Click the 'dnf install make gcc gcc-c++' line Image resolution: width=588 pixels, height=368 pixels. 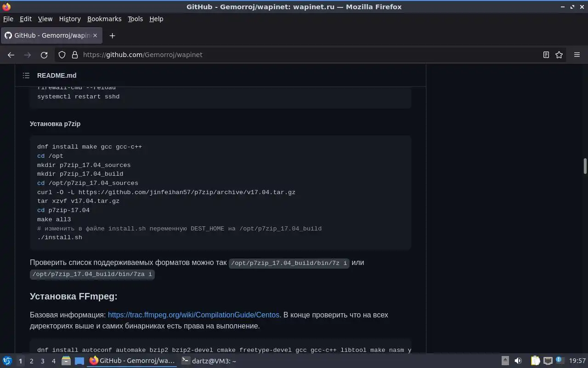coord(90,147)
